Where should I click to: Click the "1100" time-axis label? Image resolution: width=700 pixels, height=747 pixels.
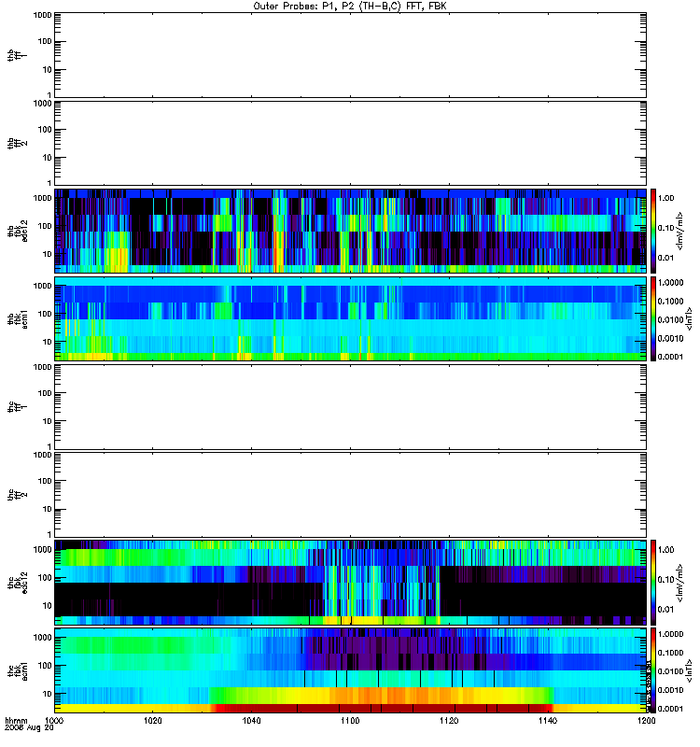350,720
